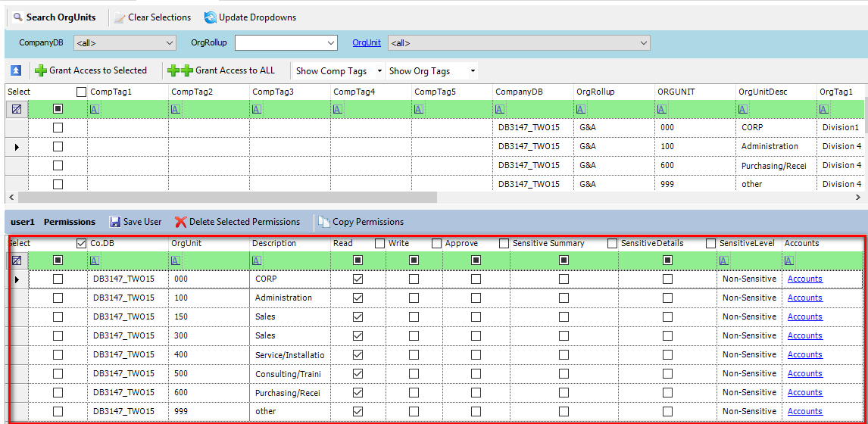Viewport: 868px width, 424px height.
Task: Click upper grid horizontal scrollbar thumb
Action: [227, 197]
